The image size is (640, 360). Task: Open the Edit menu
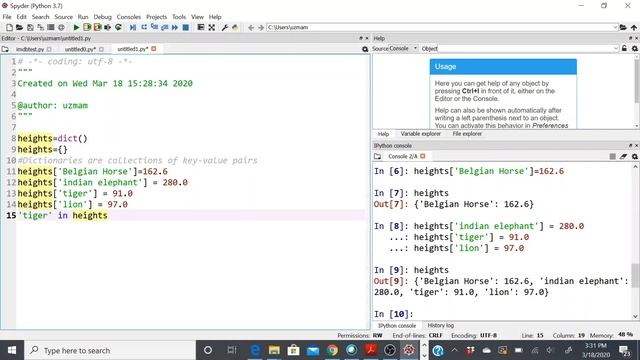pos(21,17)
